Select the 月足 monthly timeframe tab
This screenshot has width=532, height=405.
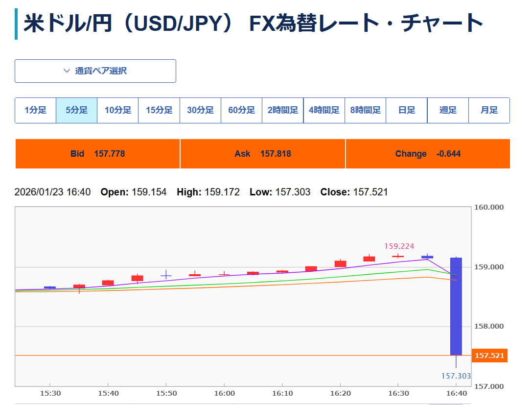pyautogui.click(x=489, y=110)
